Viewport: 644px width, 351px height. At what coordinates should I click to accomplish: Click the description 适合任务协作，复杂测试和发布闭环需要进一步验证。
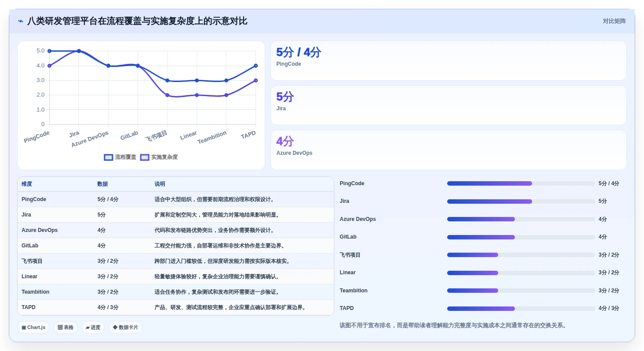(x=218, y=292)
